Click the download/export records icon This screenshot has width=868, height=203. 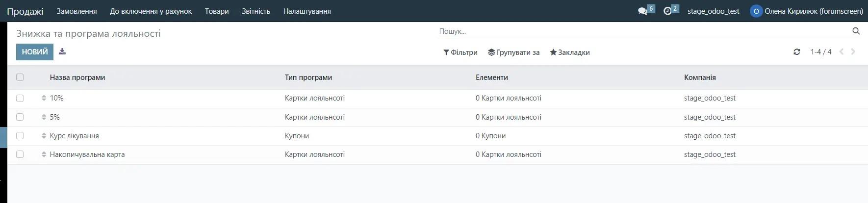62,51
